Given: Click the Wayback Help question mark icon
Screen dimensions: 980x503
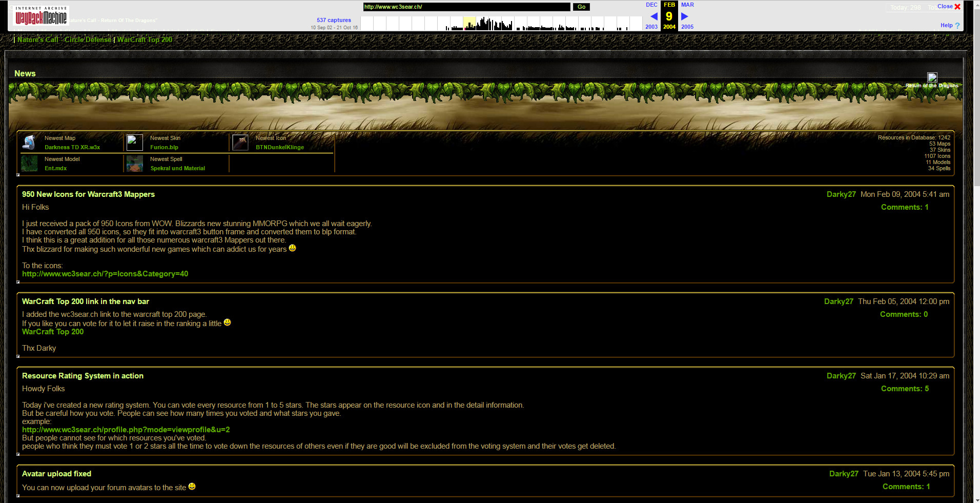Looking at the screenshot, I should tap(957, 26).
